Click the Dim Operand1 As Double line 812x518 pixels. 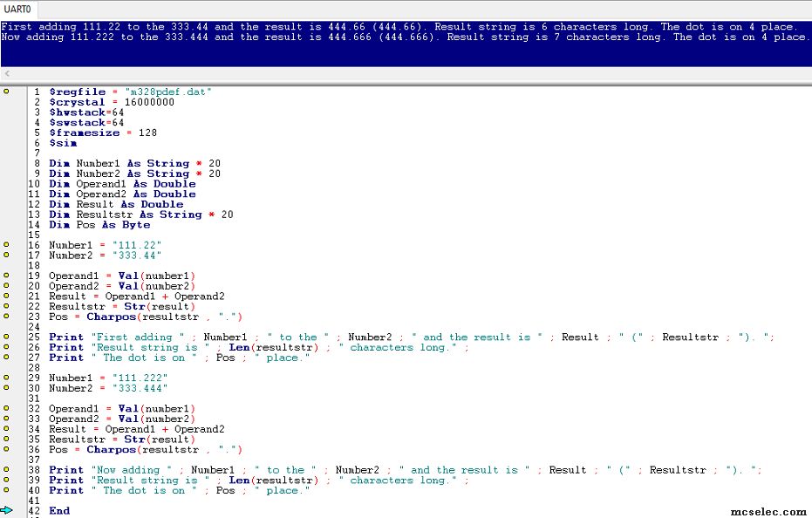point(122,184)
